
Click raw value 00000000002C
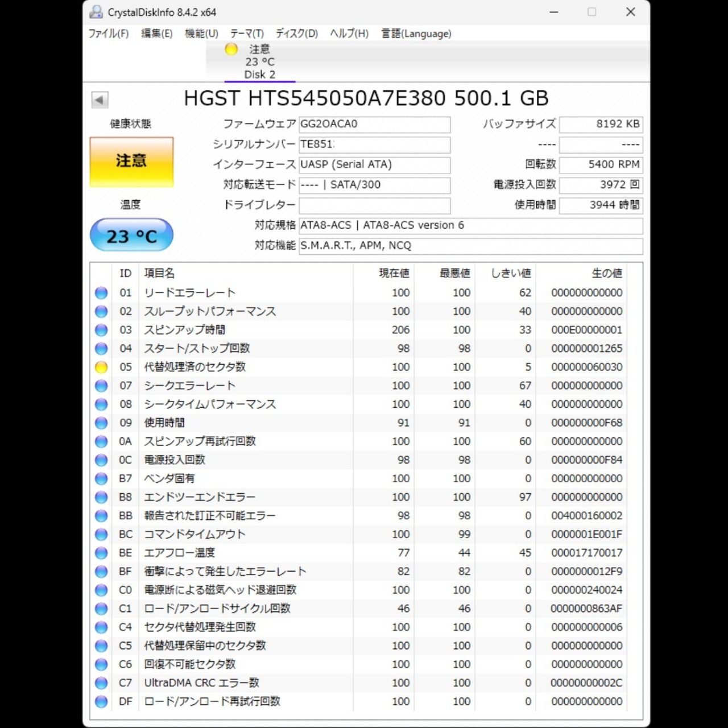click(587, 683)
